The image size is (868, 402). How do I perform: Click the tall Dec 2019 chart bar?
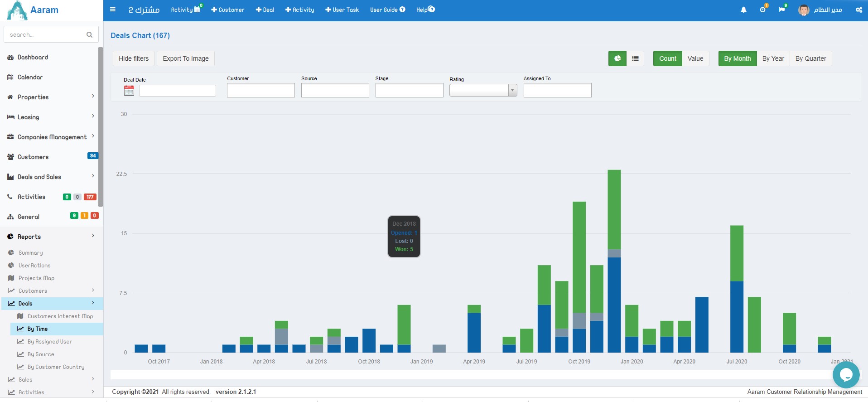[x=614, y=272]
